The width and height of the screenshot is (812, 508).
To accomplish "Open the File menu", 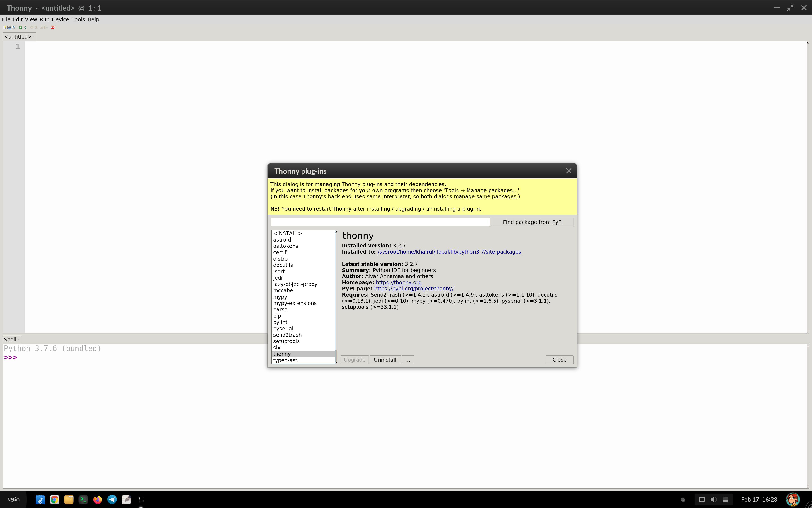I will coord(6,19).
